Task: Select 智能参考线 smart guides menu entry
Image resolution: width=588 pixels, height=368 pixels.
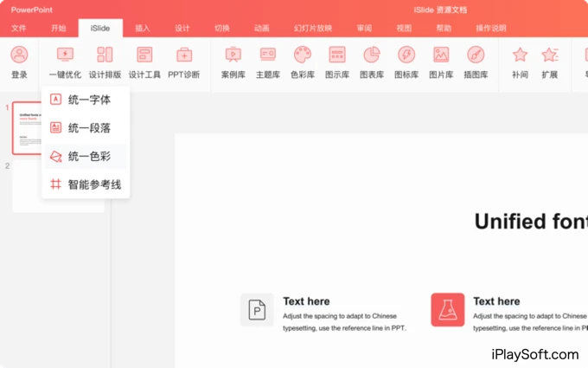Action: pos(86,184)
